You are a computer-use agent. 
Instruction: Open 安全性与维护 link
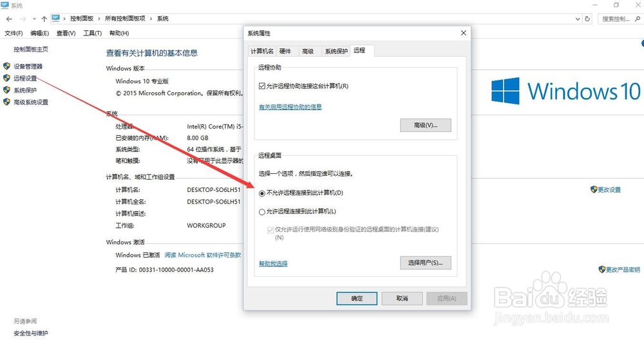click(31, 333)
